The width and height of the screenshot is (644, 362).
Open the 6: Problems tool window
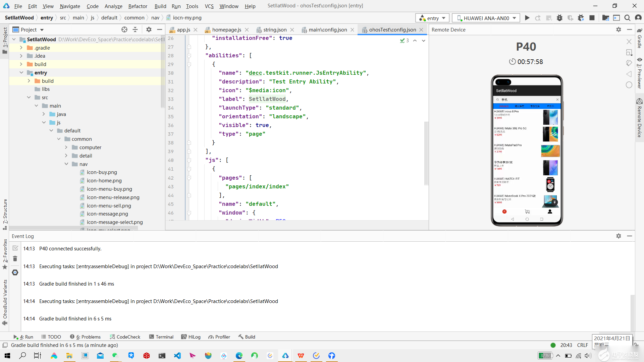point(85,337)
